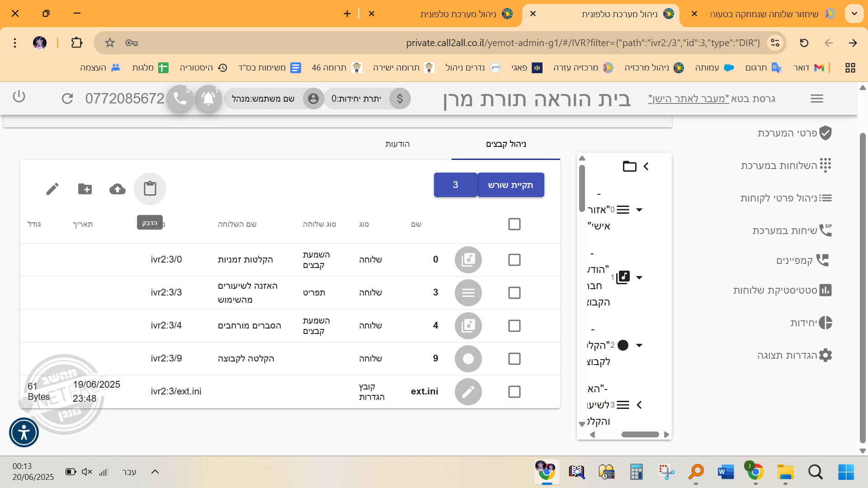This screenshot has height=488, width=868.
Task: Click תקיית שורש breadcrumb button
Action: 510,185
